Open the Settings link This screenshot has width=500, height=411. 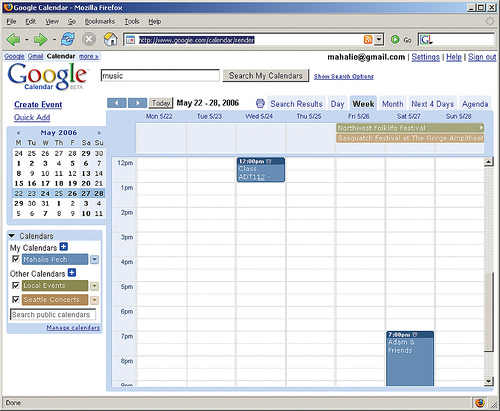(x=426, y=57)
